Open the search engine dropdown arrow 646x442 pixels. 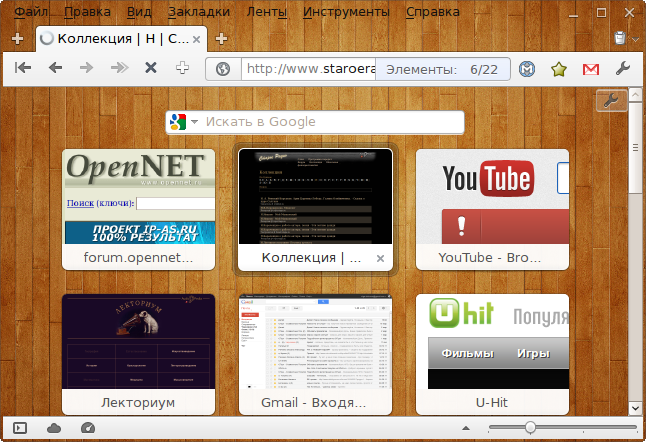point(194,122)
